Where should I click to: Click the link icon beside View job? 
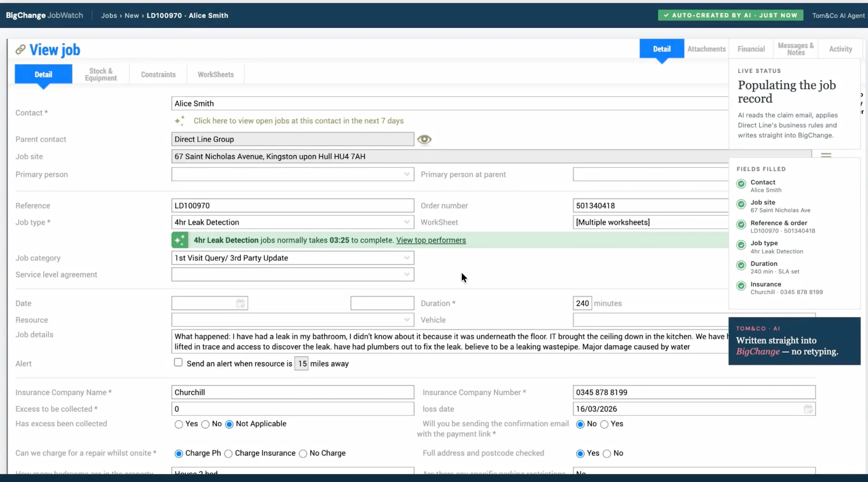click(21, 50)
